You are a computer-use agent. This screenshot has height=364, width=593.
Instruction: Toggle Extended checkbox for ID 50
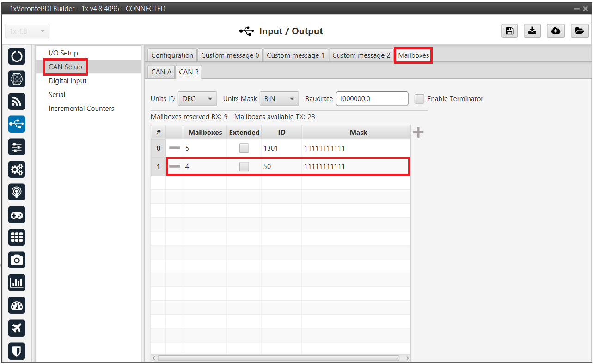click(x=244, y=167)
